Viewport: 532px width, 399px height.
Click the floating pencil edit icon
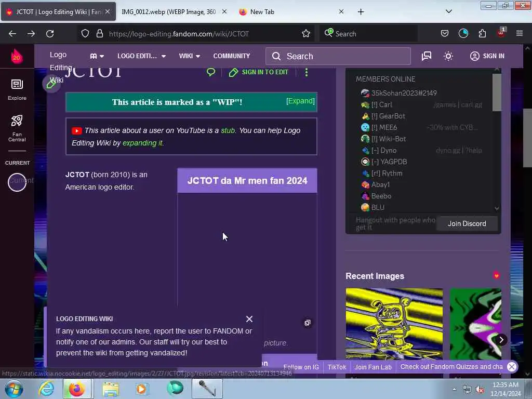pyautogui.click(x=51, y=84)
